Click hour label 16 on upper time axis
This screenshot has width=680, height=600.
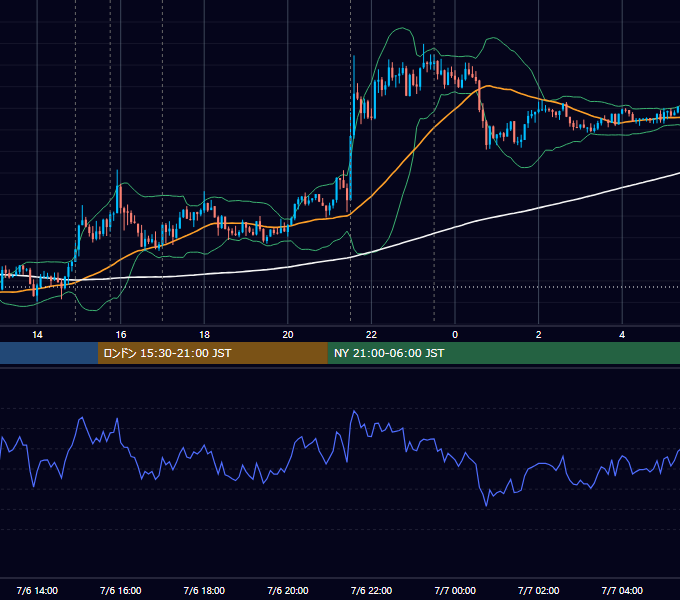[x=121, y=335]
